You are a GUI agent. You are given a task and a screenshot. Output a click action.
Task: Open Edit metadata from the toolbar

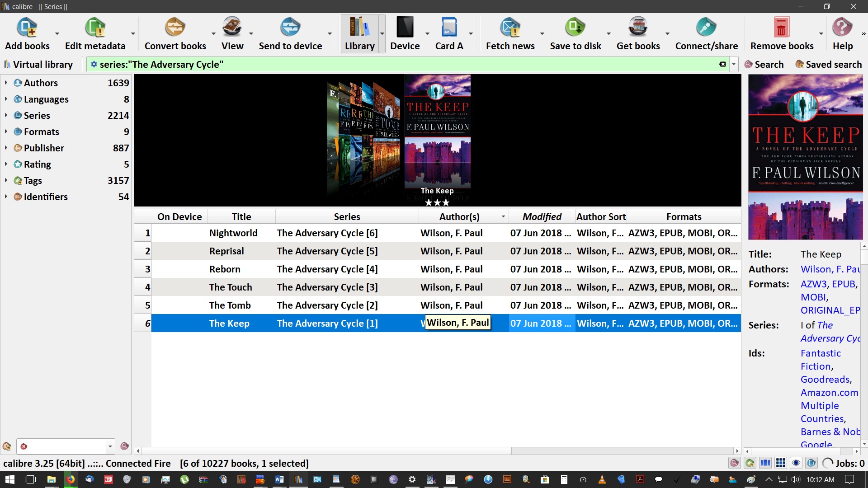pyautogui.click(x=95, y=28)
